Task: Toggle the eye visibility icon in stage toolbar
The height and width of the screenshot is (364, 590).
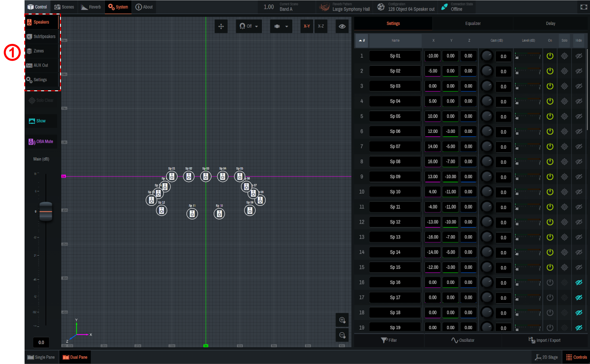Action: (342, 26)
